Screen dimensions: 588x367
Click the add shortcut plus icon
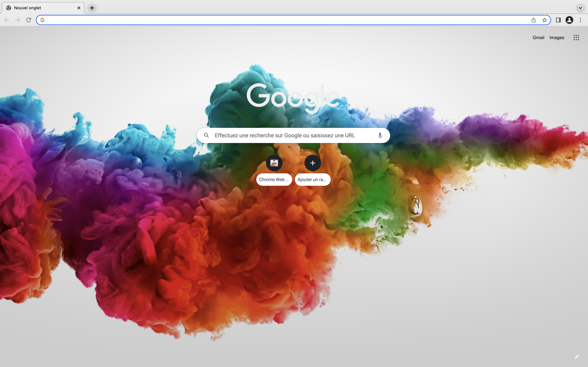tap(313, 163)
